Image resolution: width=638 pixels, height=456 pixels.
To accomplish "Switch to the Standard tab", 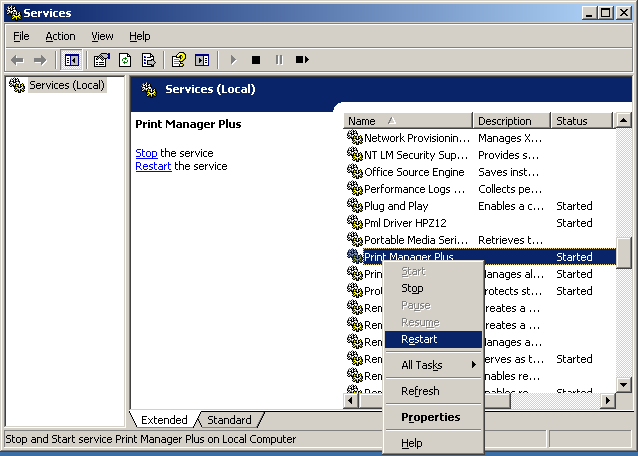I will click(229, 420).
